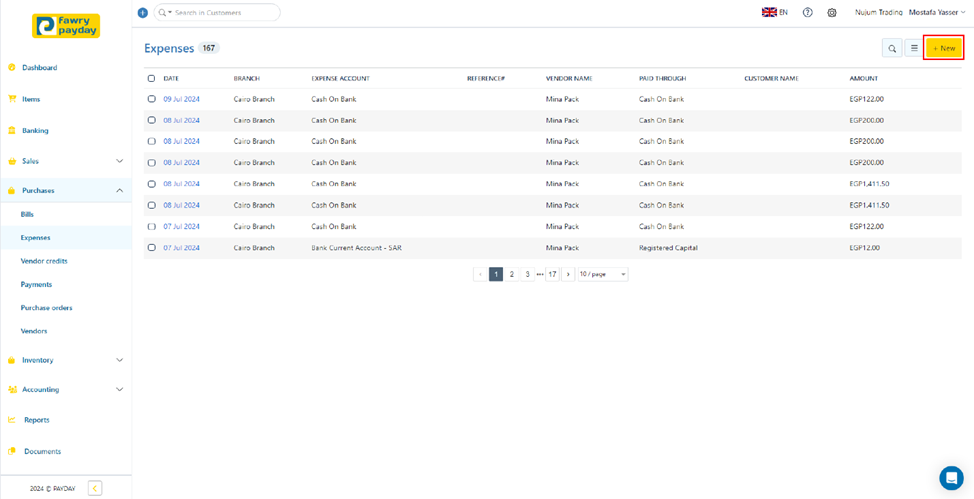This screenshot has height=499, width=974.
Task: Click the expenses search magnifier icon
Action: pyautogui.click(x=892, y=48)
